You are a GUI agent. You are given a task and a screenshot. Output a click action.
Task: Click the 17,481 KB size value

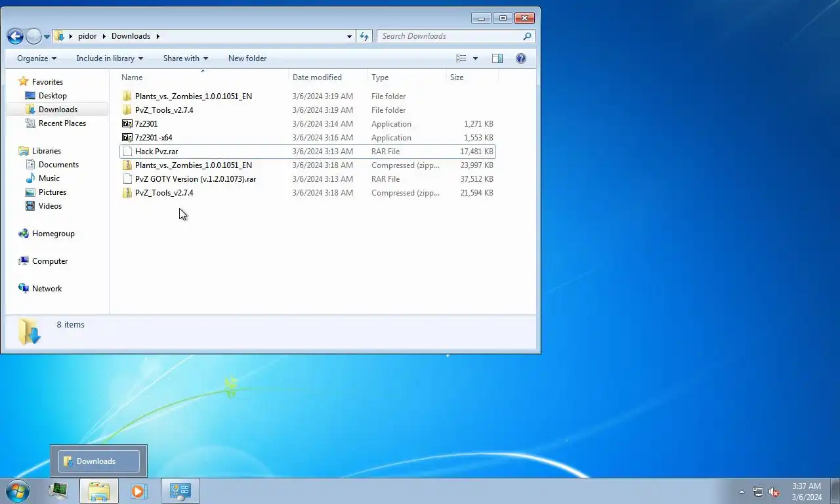tap(476, 152)
